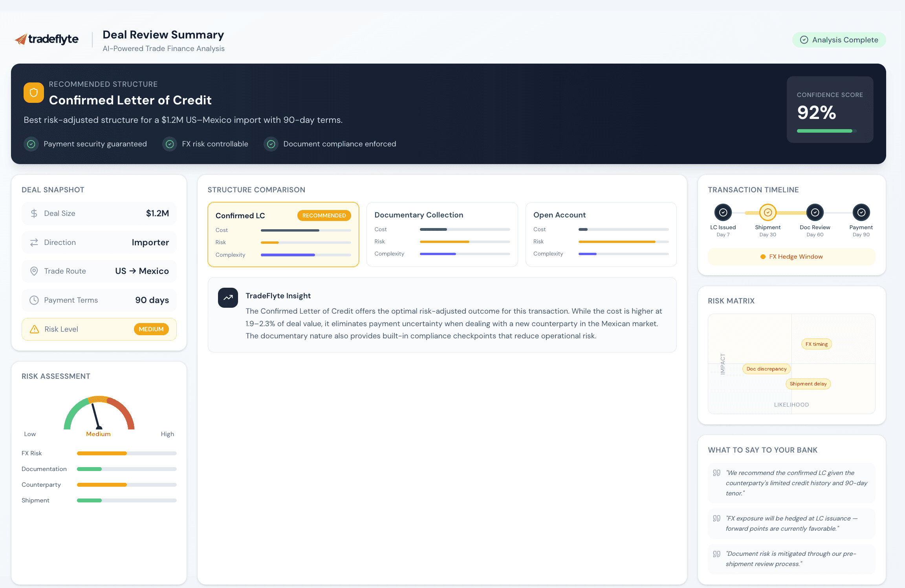Click the check circle next to Payment security guaranteed
Image resolution: width=905 pixels, height=588 pixels.
point(31,144)
